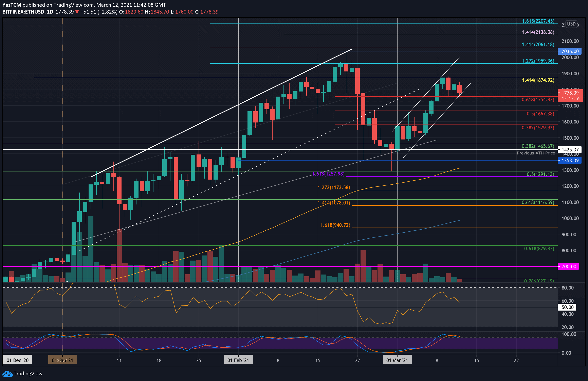The image size is (588, 381).
Task: Click the 1.272(1959.36) Fibonacci label
Action: [x=538, y=61]
